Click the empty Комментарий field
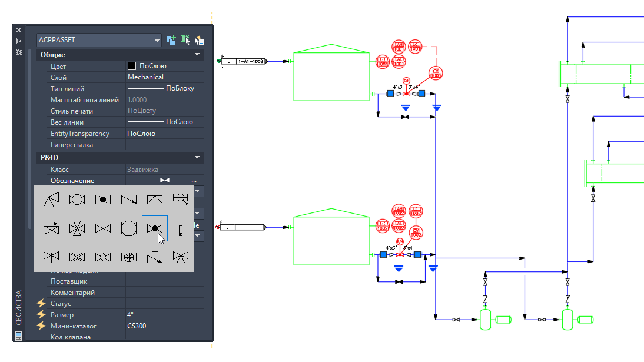This screenshot has width=644, height=362. click(165, 292)
